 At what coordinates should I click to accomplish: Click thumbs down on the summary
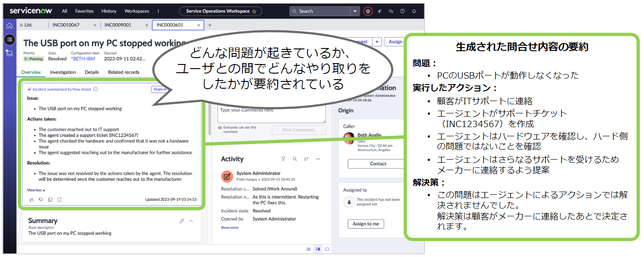41,199
